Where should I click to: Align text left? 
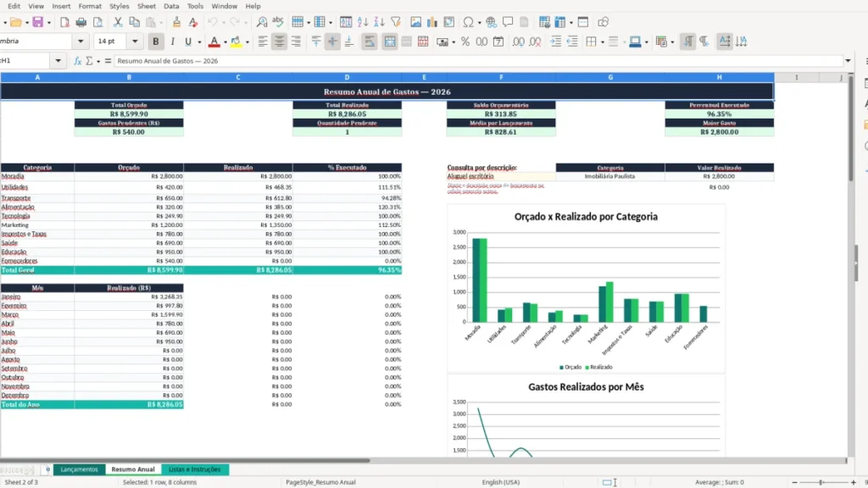point(263,42)
